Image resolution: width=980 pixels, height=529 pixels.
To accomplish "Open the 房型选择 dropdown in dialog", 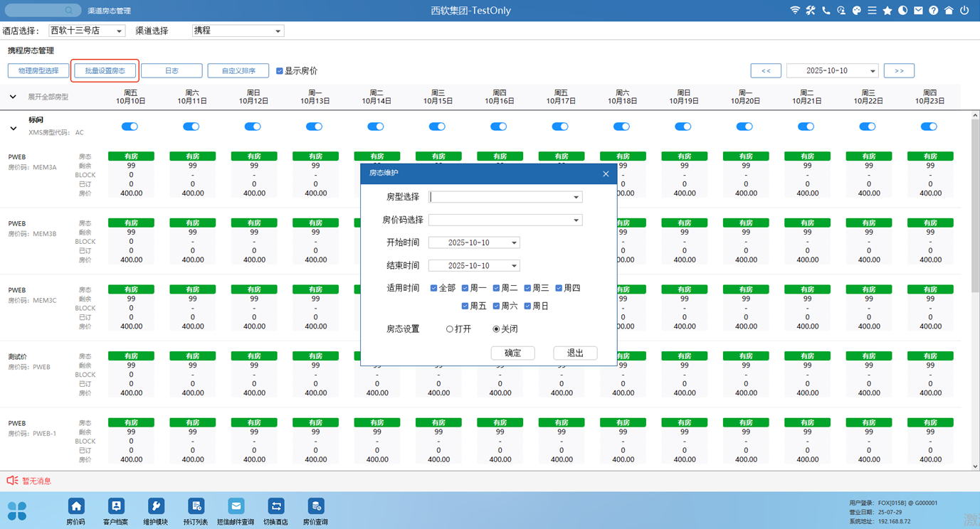I will pos(505,197).
